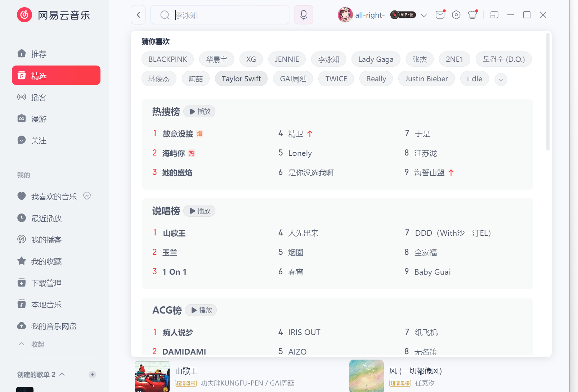Select hot search 故意没接
The width and height of the screenshot is (578, 392).
point(178,134)
